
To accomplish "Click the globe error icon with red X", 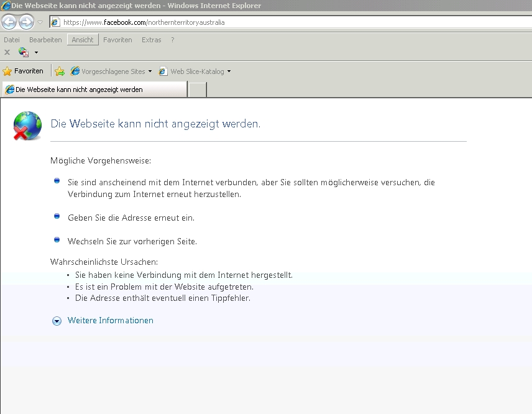I will pyautogui.click(x=27, y=126).
